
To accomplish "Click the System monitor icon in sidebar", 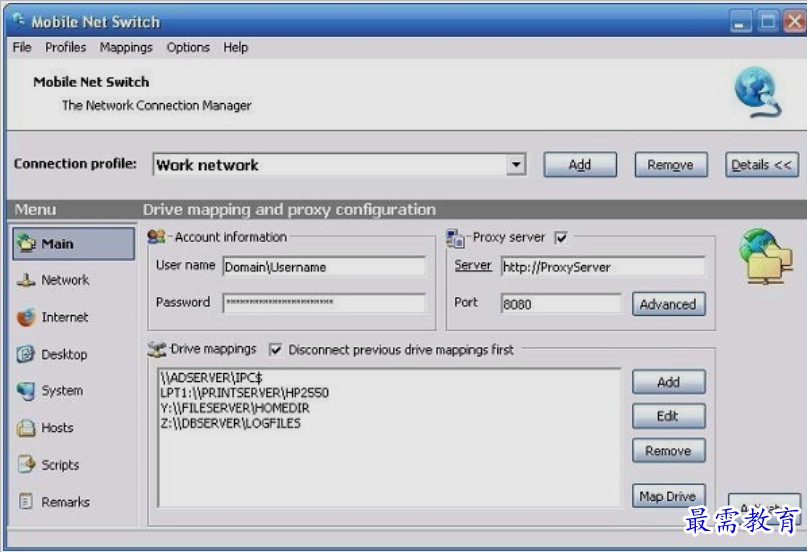I will [x=26, y=391].
